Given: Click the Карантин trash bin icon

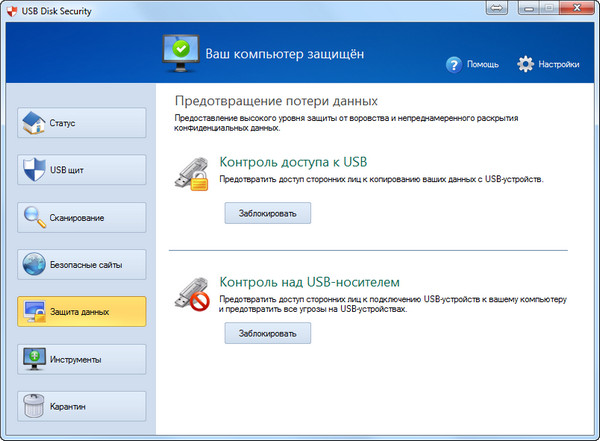Looking at the screenshot, I should [x=34, y=405].
